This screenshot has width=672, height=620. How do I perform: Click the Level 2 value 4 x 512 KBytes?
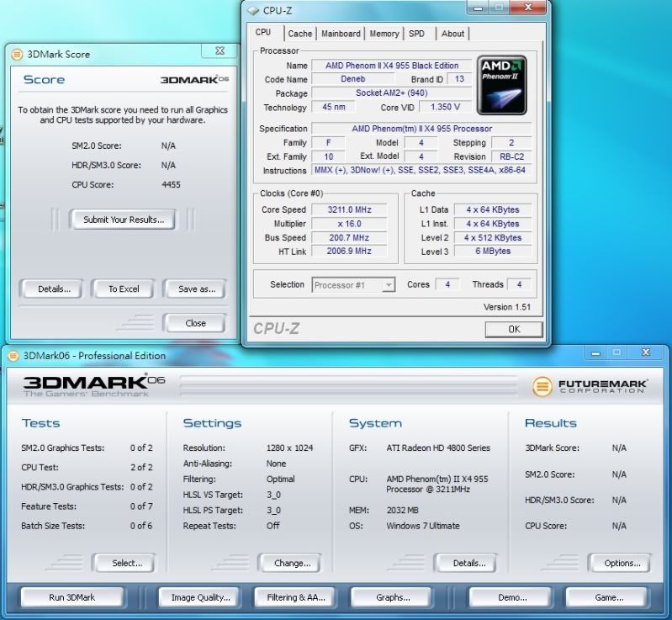click(493, 237)
